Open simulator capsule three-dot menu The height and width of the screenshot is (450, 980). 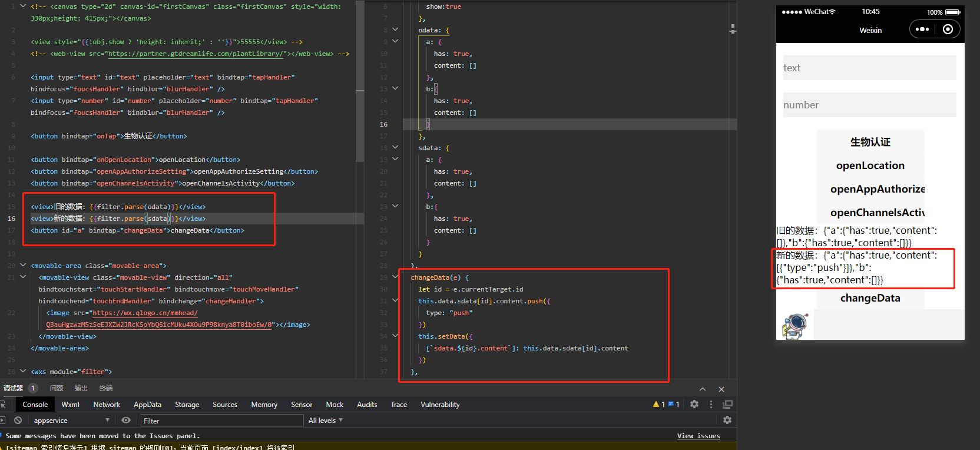pyautogui.click(x=922, y=29)
